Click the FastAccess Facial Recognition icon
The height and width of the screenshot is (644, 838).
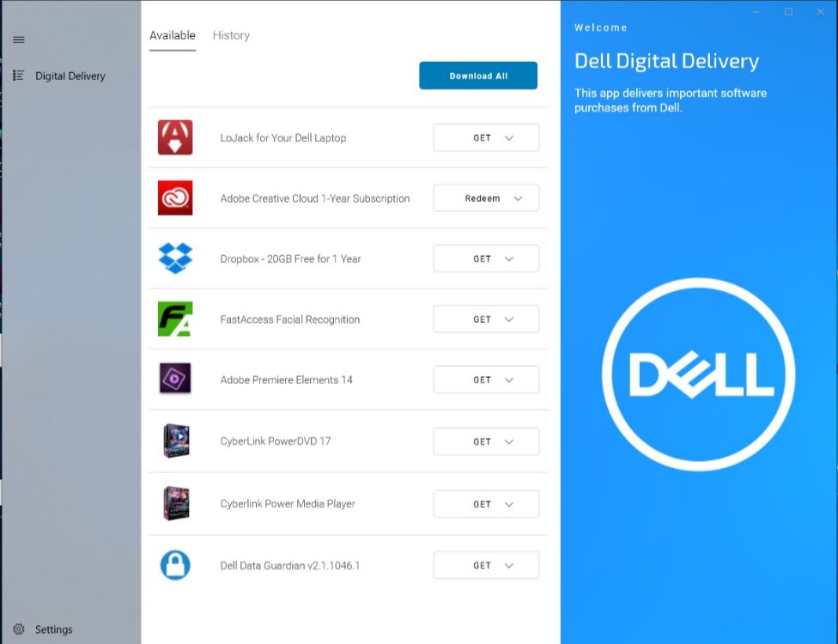coord(175,319)
